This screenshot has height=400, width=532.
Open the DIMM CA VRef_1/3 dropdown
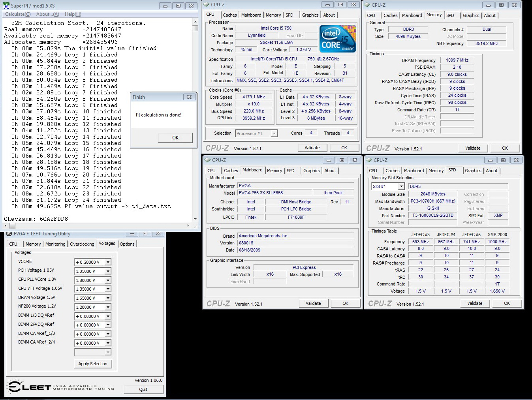pos(108,334)
